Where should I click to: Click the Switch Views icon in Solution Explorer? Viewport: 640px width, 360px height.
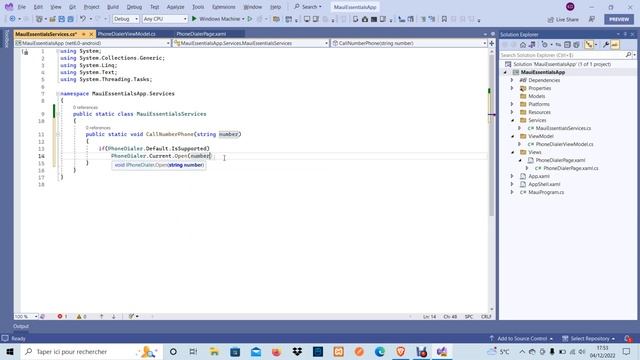(x=532, y=45)
